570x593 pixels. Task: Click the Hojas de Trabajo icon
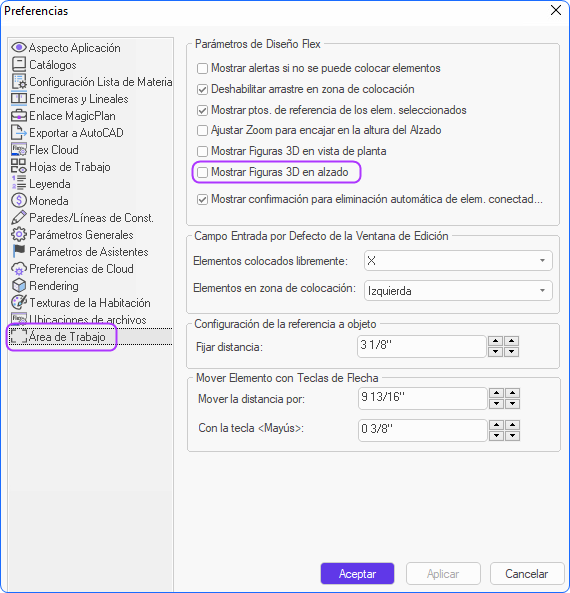[x=19, y=167]
